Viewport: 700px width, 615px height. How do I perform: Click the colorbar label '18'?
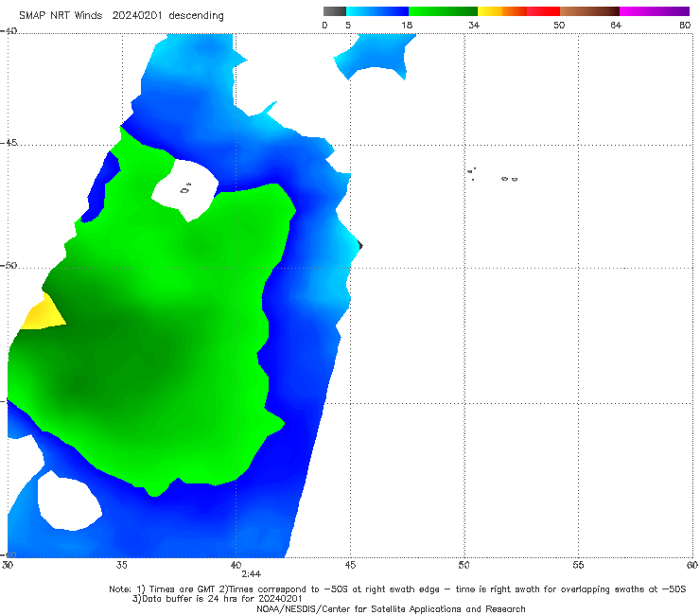click(407, 26)
